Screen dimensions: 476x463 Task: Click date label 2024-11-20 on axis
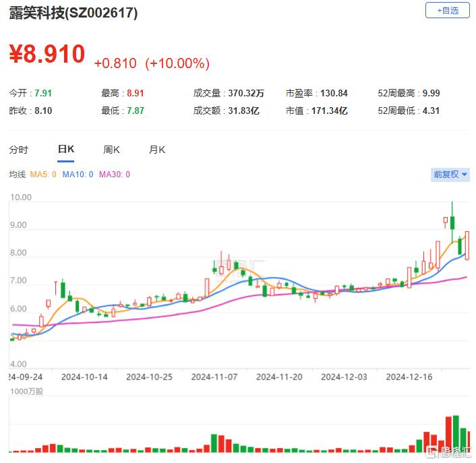(279, 377)
